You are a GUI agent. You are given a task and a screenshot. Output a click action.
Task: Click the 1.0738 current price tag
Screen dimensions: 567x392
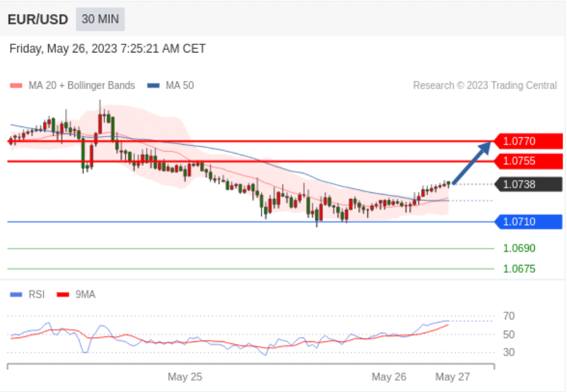tap(529, 185)
